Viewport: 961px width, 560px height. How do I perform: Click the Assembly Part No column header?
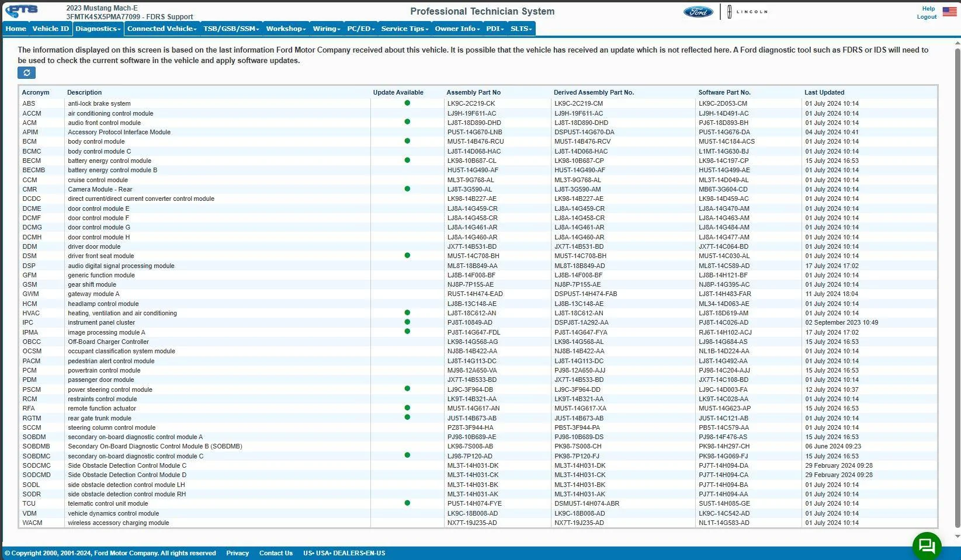tap(473, 92)
